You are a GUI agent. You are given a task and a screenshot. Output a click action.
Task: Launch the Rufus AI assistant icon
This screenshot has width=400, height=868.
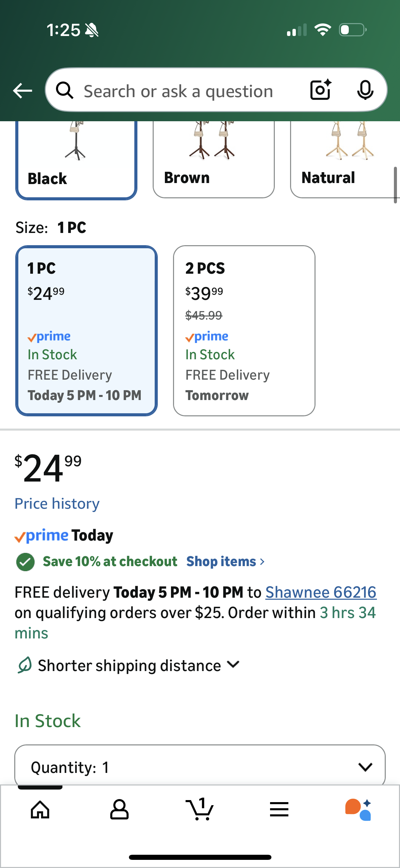coord(358,810)
